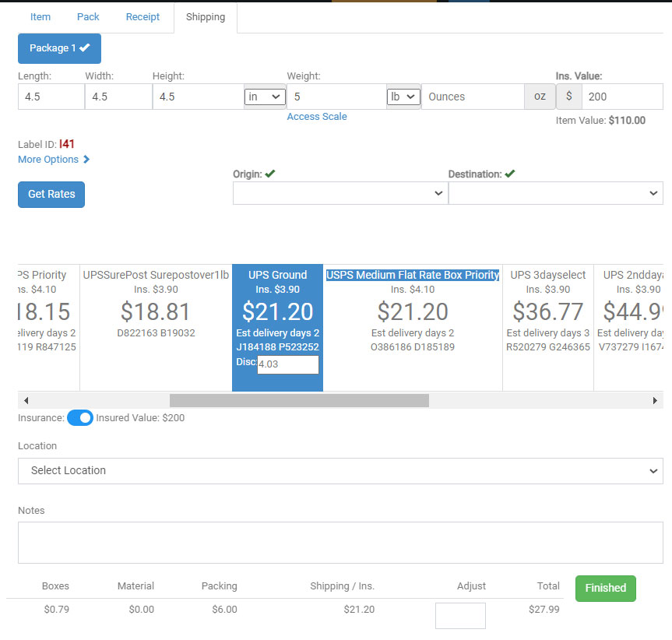Expand More Options

(54, 160)
